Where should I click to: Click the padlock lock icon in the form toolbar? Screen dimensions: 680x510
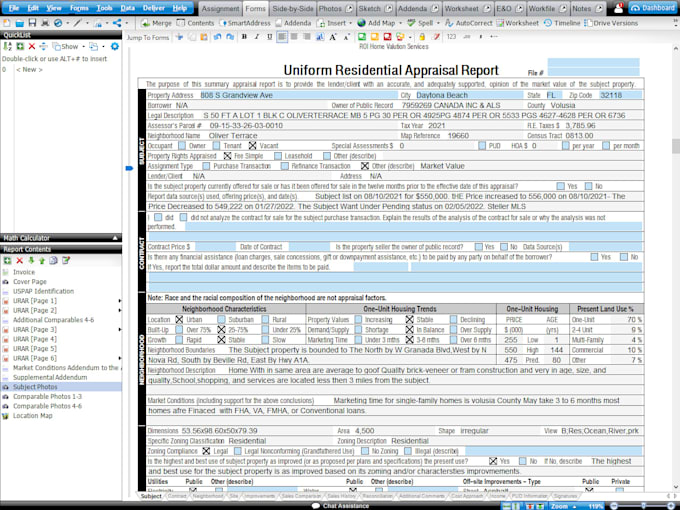pos(422,37)
